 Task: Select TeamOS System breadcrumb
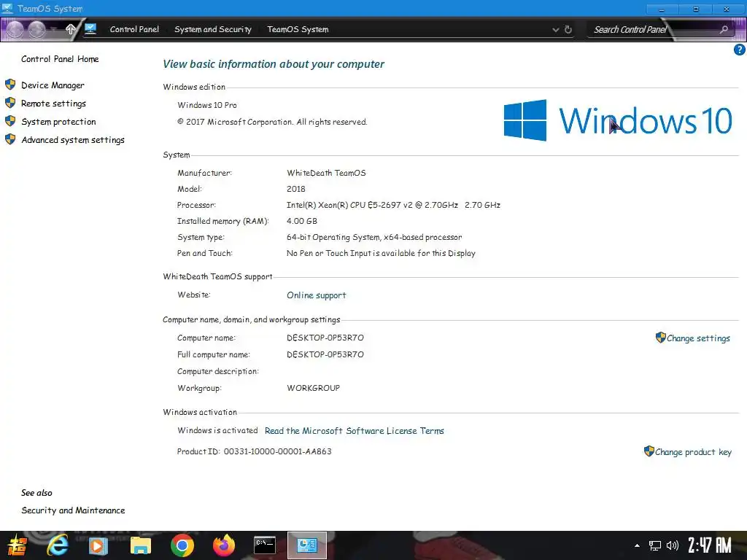298,29
